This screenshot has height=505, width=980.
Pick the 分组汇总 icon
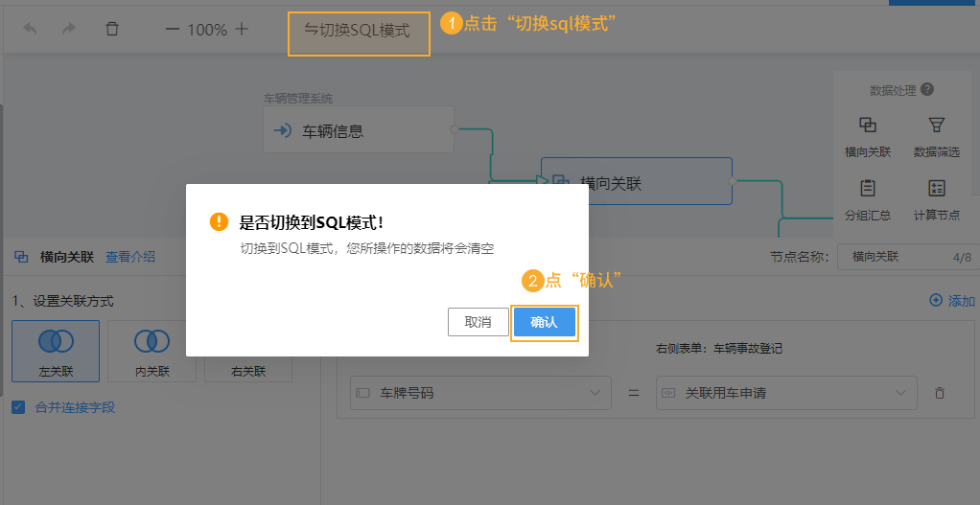[868, 188]
